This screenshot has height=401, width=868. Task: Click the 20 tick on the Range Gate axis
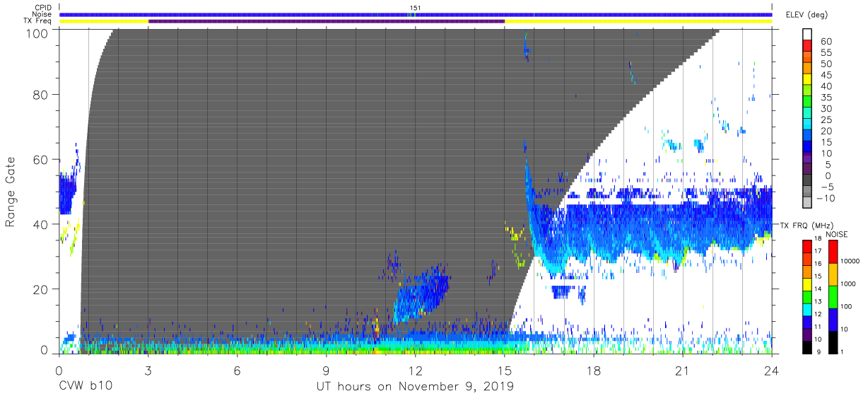click(x=42, y=289)
